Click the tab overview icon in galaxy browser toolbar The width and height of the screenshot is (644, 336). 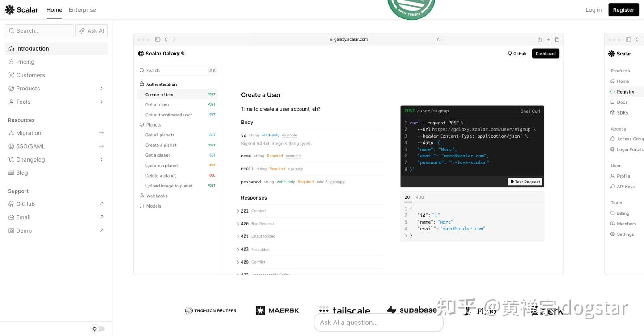point(557,39)
